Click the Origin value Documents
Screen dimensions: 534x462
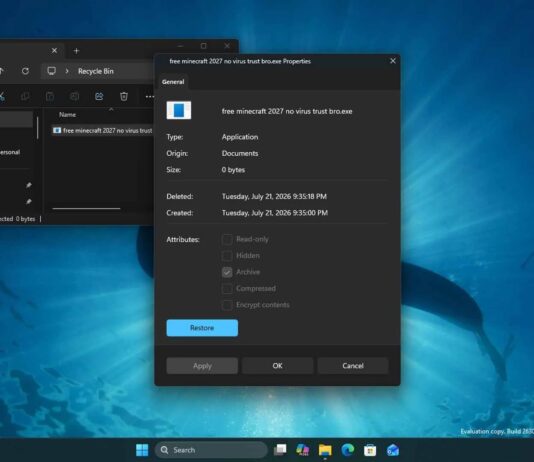[x=240, y=154]
